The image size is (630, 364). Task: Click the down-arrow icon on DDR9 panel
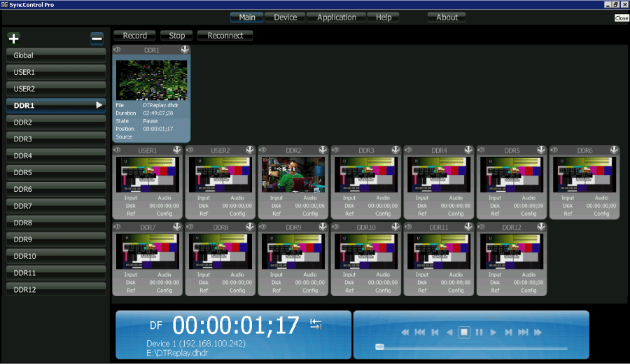[323, 227]
